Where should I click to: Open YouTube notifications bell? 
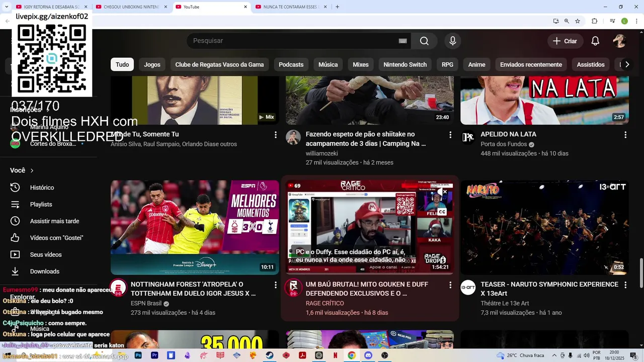pyautogui.click(x=595, y=41)
